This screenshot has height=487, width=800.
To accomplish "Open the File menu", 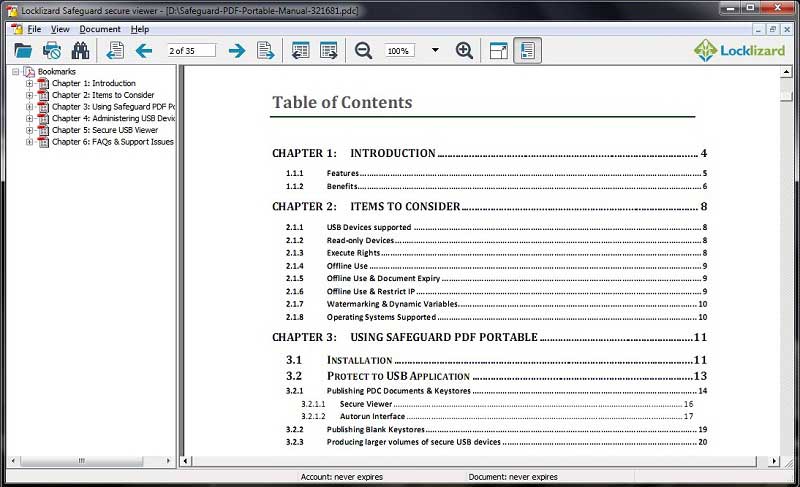I will click(34, 29).
